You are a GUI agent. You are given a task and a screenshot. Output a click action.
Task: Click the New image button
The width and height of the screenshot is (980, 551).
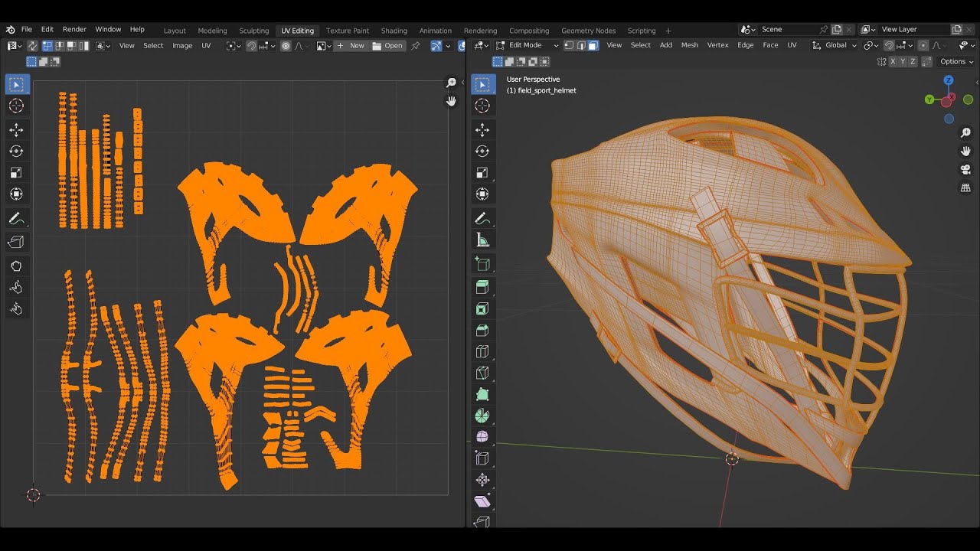point(351,46)
